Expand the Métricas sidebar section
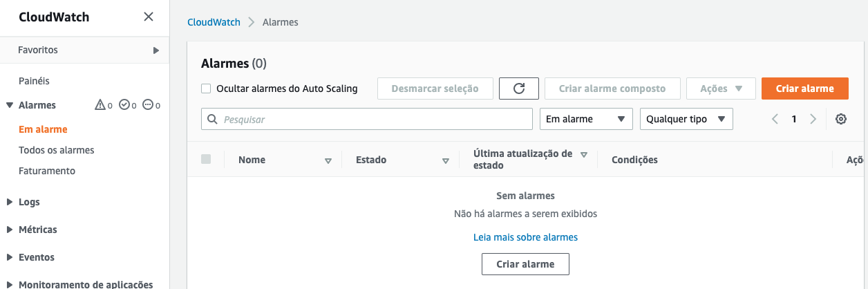 (10, 230)
